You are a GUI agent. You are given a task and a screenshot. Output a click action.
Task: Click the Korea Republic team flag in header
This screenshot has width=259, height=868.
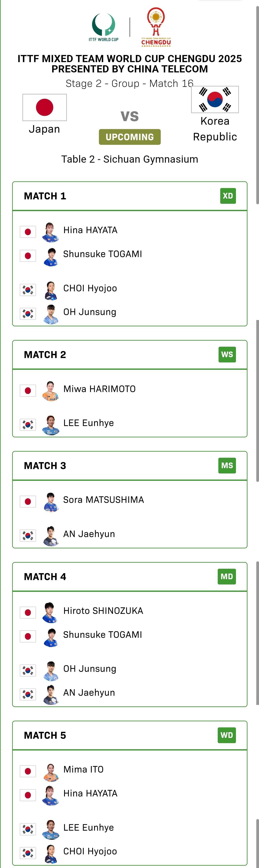[x=215, y=99]
